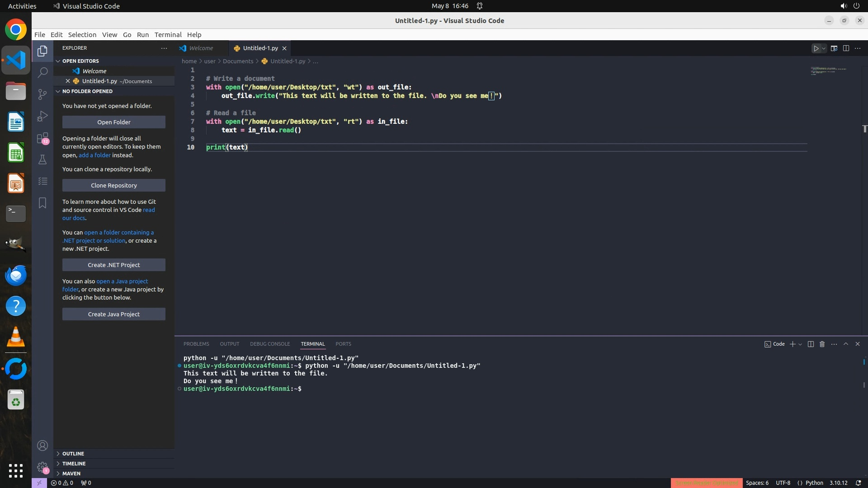Maximize the terminal panel size
Viewport: 868px width, 488px height.
click(846, 344)
